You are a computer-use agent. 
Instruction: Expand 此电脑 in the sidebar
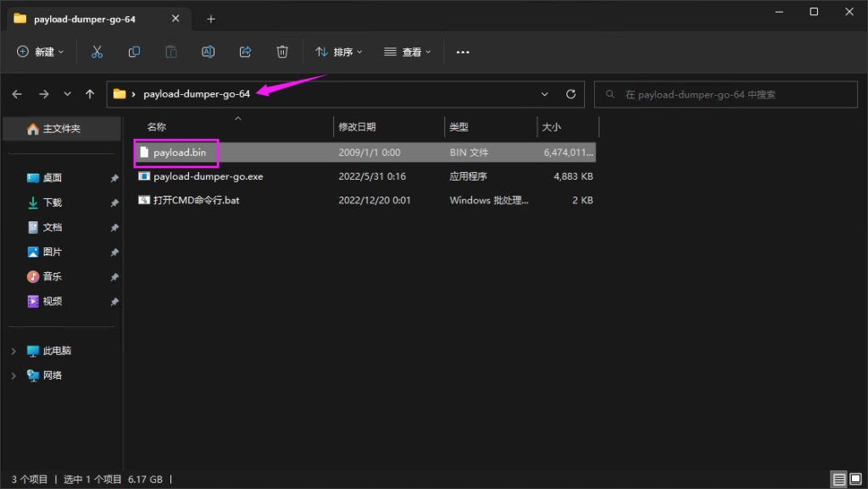(13, 351)
